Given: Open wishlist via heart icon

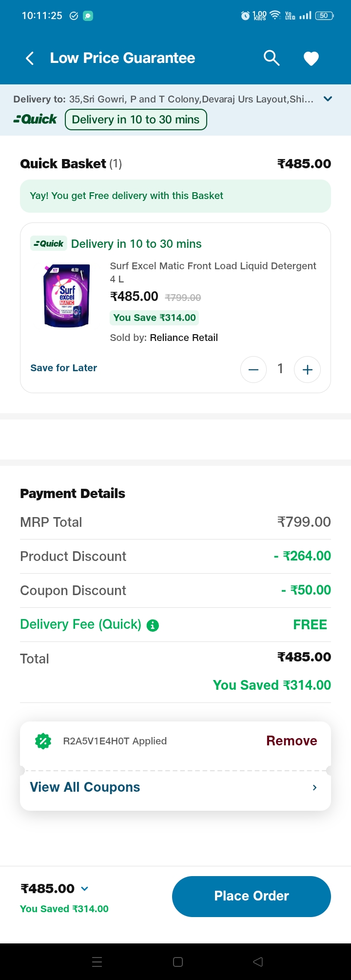Looking at the screenshot, I should point(311,59).
